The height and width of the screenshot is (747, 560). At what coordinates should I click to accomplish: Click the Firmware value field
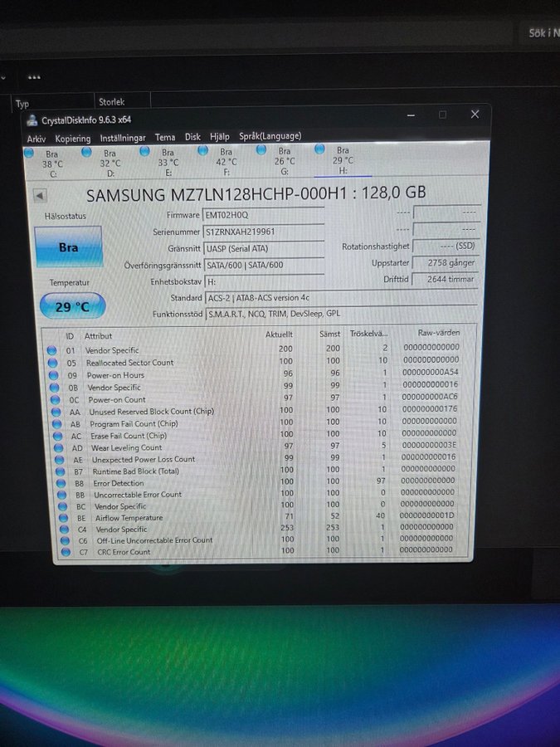[x=263, y=215]
